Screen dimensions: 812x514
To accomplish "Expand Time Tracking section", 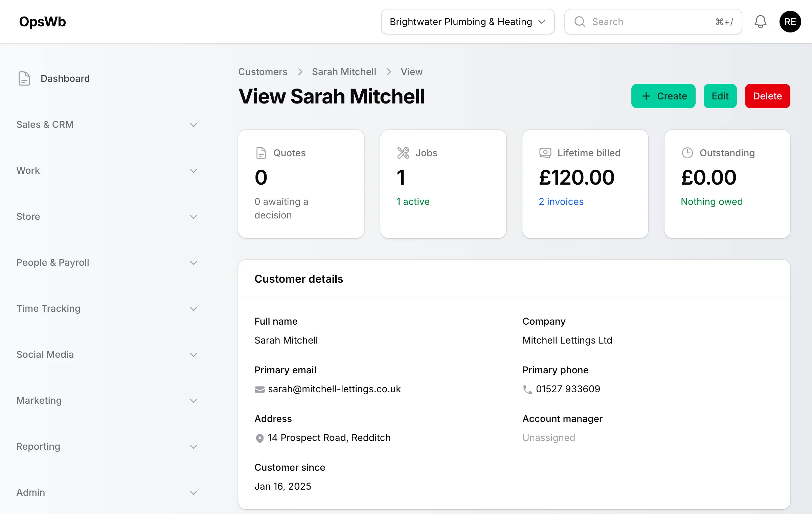I will 107,308.
